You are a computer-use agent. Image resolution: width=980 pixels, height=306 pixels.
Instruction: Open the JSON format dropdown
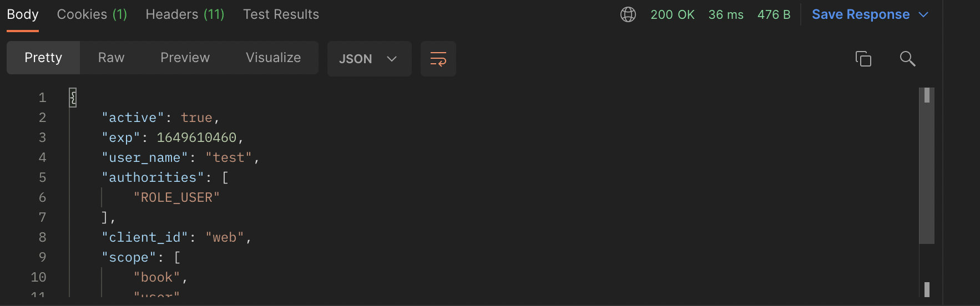coord(369,59)
